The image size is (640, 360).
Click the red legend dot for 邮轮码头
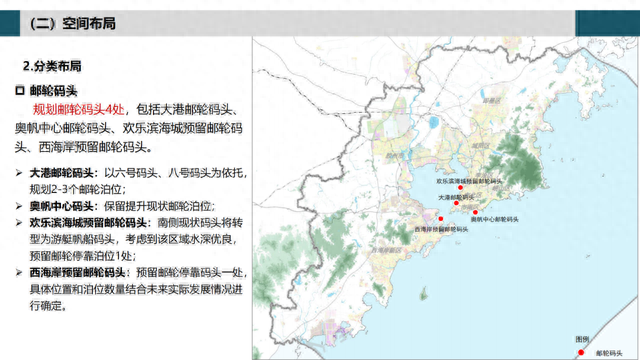point(581,353)
